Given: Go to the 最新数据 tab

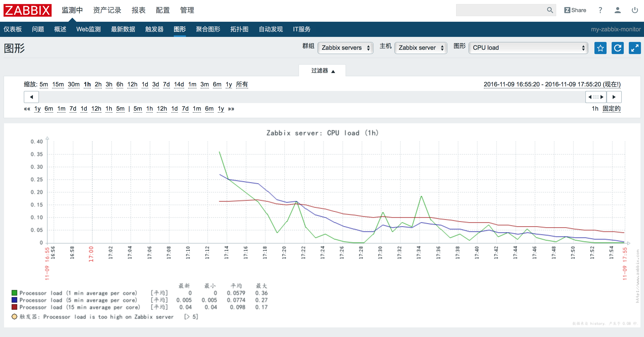Looking at the screenshot, I should click(123, 29).
